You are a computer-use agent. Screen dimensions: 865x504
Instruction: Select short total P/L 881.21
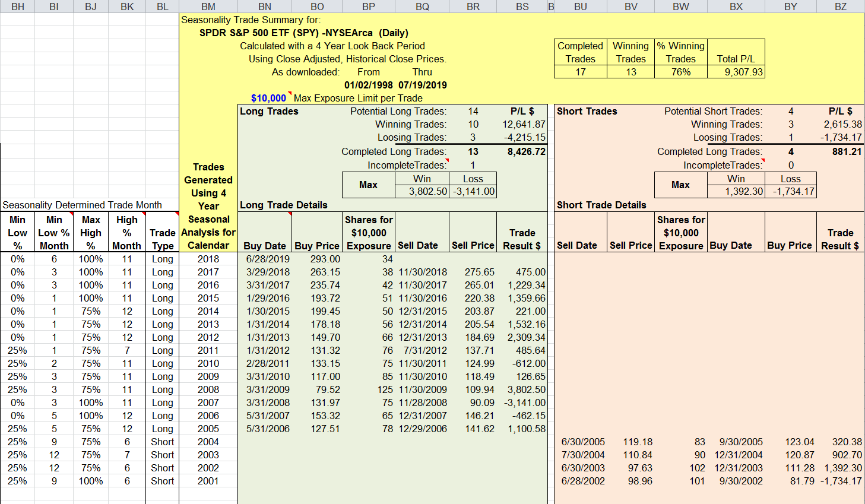click(x=847, y=151)
